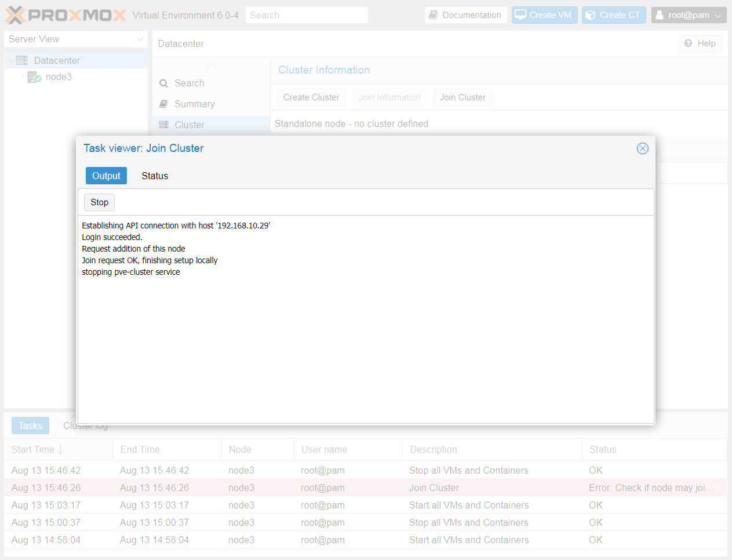
Task: Click the 'Error: Check if node may joi...' status
Action: tap(651, 488)
